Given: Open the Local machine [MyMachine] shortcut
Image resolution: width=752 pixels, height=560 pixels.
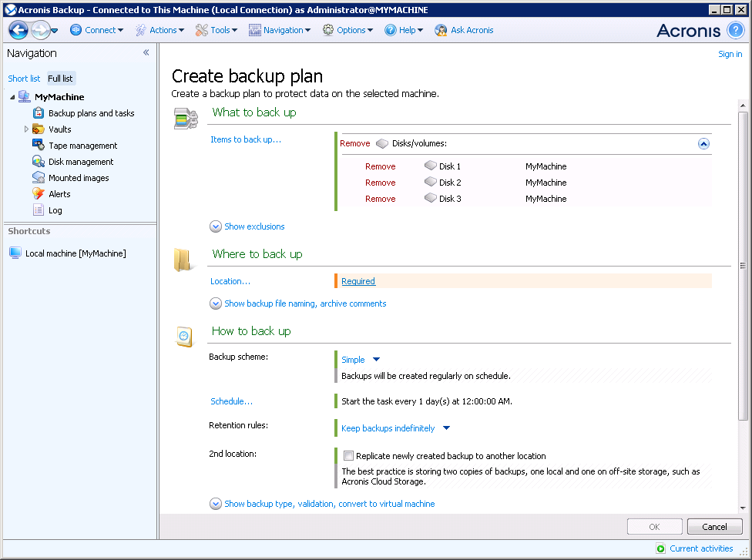Looking at the screenshot, I should tap(76, 253).
